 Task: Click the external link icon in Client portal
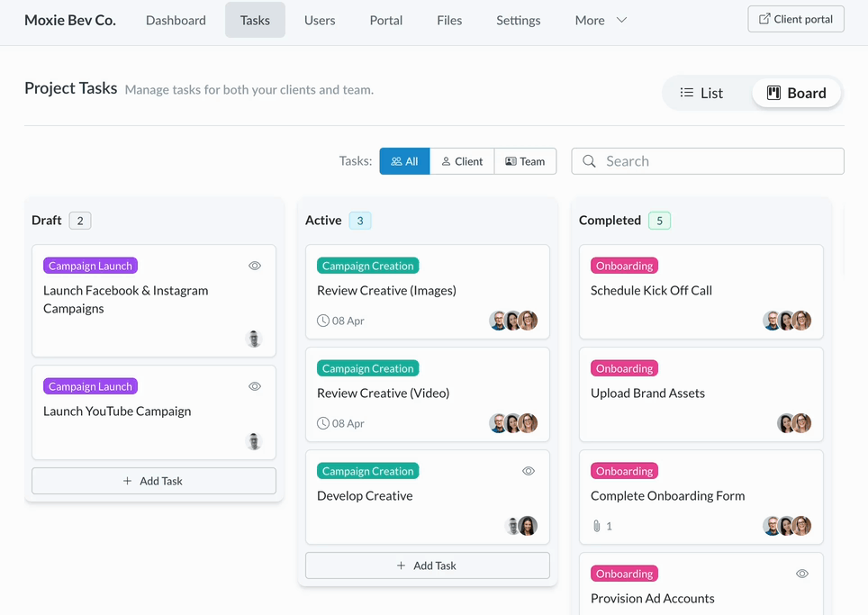click(x=764, y=19)
